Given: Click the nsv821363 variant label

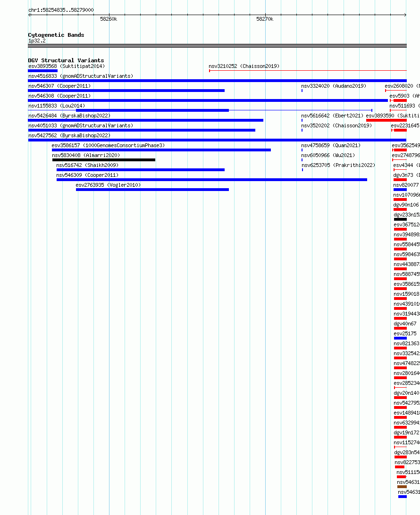Looking at the screenshot, I should point(406,343).
